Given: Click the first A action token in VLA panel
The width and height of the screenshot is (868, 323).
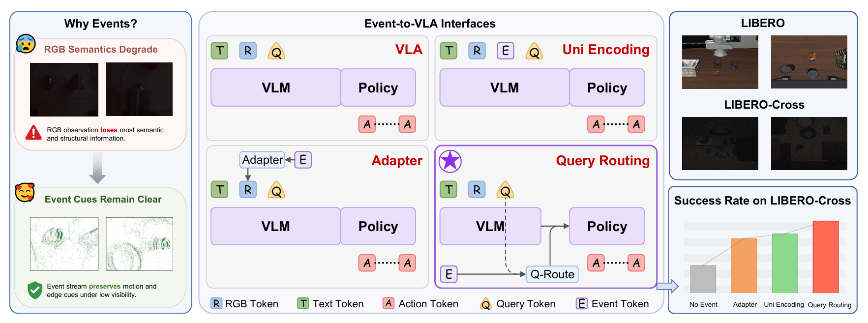Looking at the screenshot, I should click(x=367, y=124).
